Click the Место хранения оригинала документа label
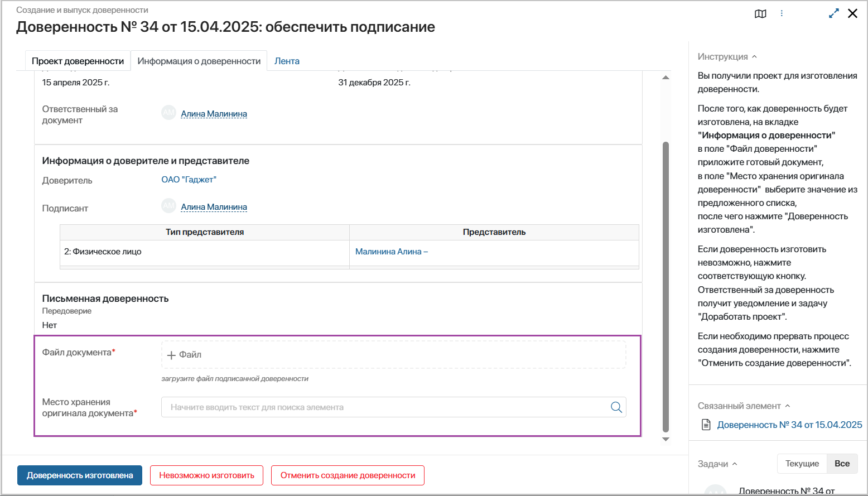 click(89, 408)
